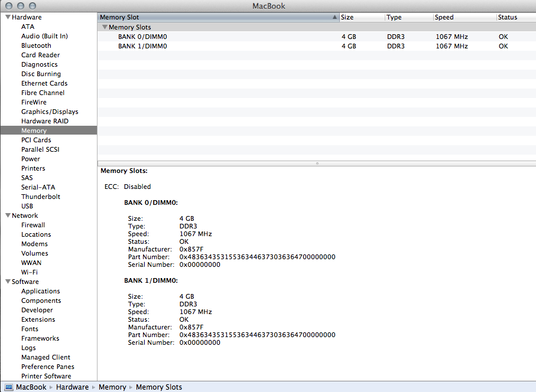Select Disc Burning in the sidebar
The image size is (536, 392).
click(x=41, y=74)
